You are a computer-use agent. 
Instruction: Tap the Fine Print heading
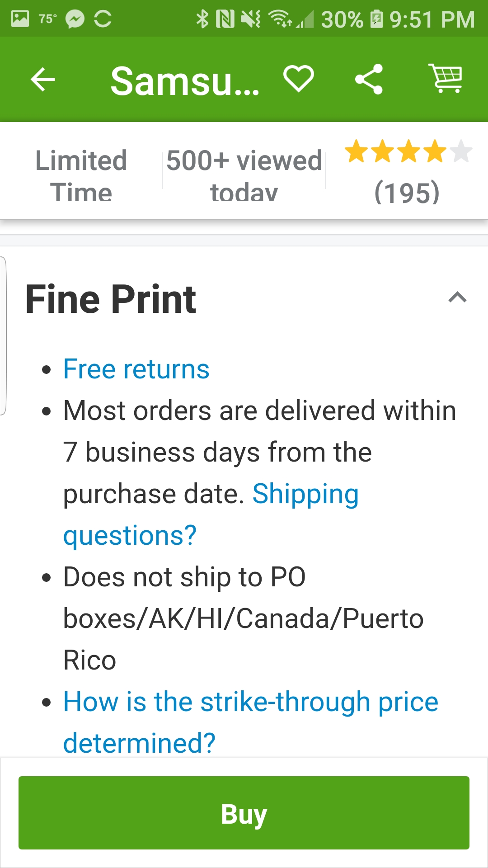coord(111,299)
